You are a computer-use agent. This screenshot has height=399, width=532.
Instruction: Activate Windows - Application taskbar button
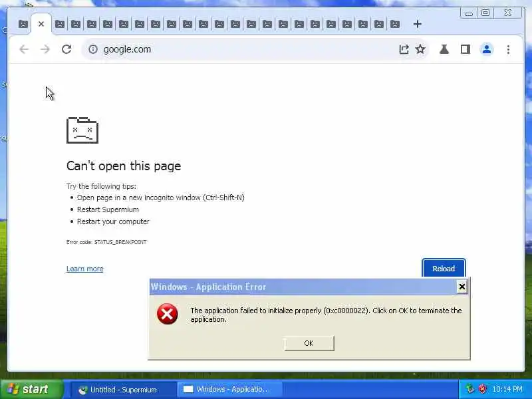tap(230, 390)
